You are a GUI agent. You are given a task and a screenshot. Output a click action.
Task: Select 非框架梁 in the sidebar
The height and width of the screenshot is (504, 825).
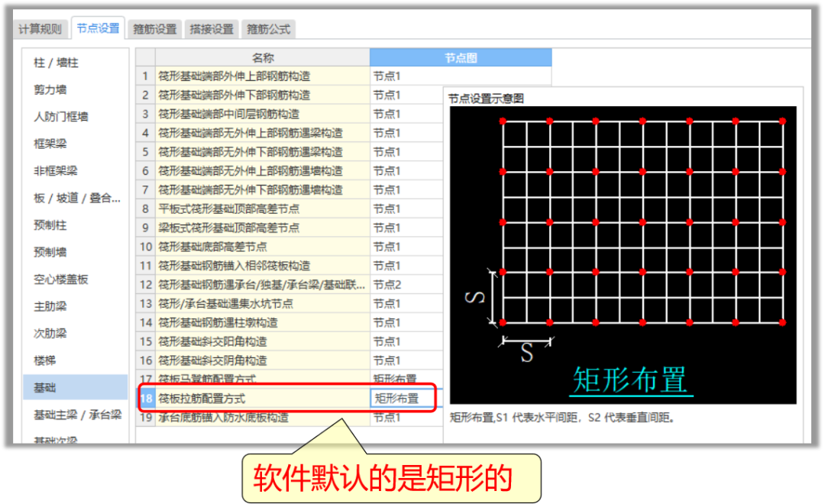pos(56,170)
